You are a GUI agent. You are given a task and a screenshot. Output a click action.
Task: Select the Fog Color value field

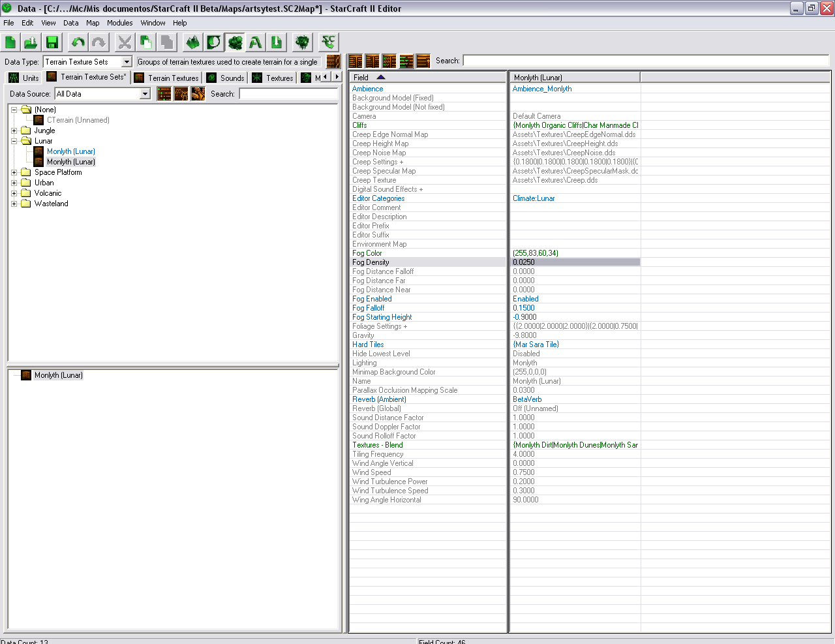click(x=574, y=253)
